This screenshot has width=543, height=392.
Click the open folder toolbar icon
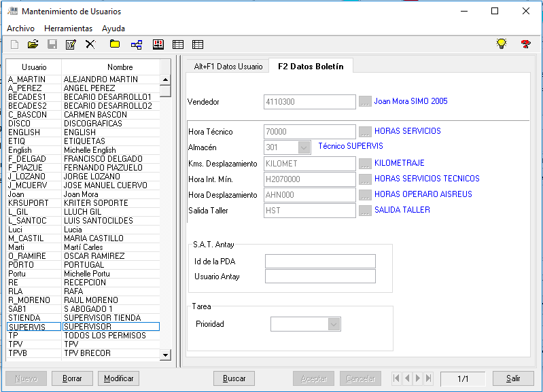33,44
